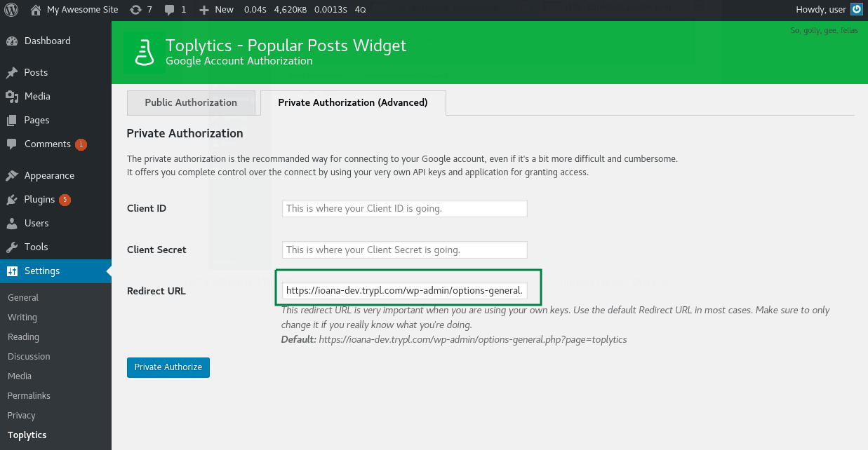Click into the Redirect URL field
868x450 pixels.
[x=405, y=290]
